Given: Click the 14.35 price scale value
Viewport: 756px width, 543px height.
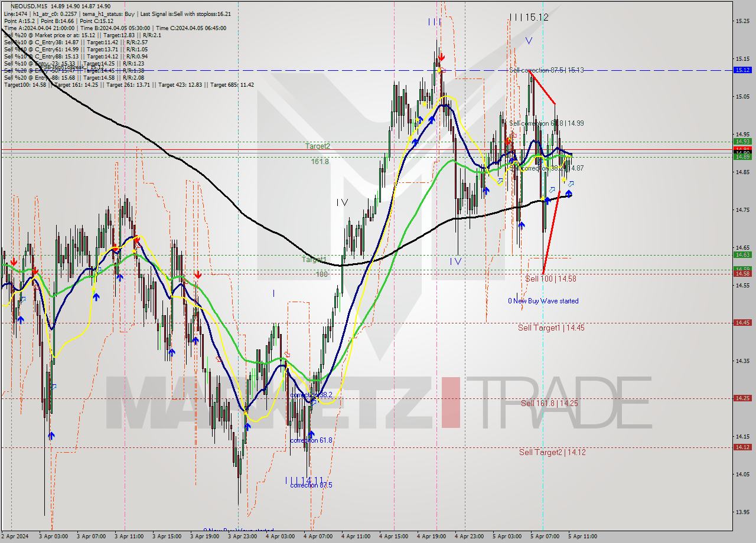Looking at the screenshot, I should pos(742,361).
